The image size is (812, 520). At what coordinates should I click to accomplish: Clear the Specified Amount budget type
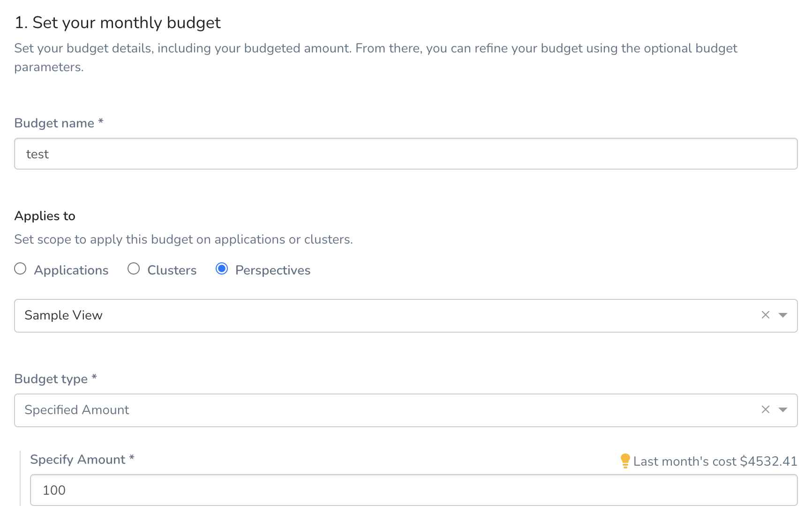click(x=766, y=410)
